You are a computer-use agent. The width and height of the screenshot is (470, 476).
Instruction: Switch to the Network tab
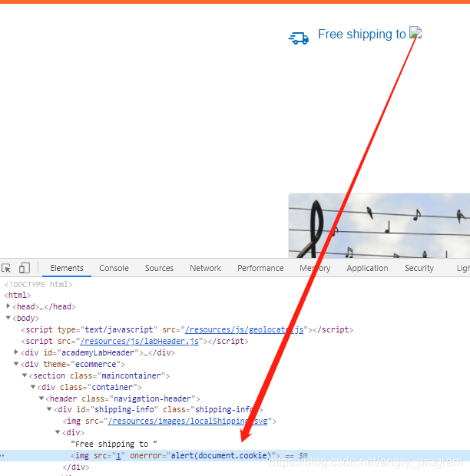pos(206,268)
